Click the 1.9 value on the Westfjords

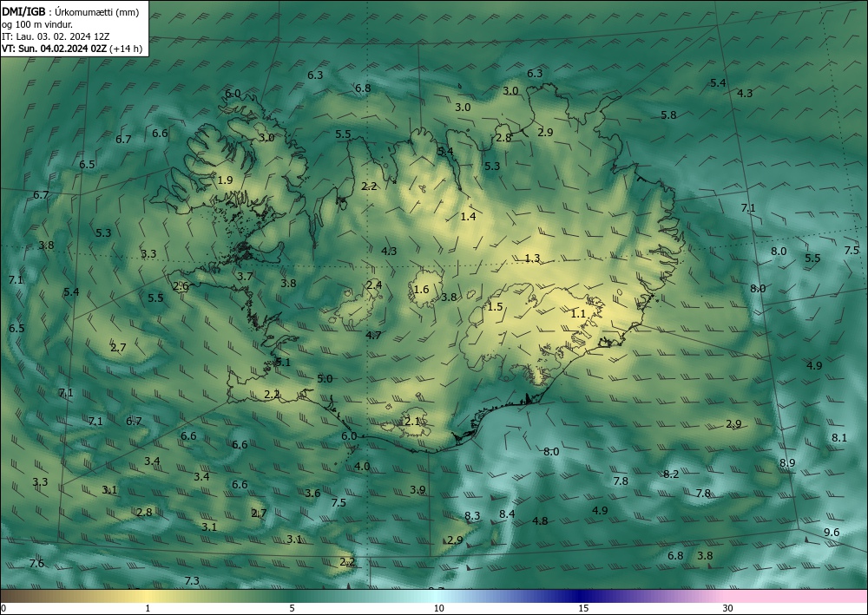click(226, 180)
